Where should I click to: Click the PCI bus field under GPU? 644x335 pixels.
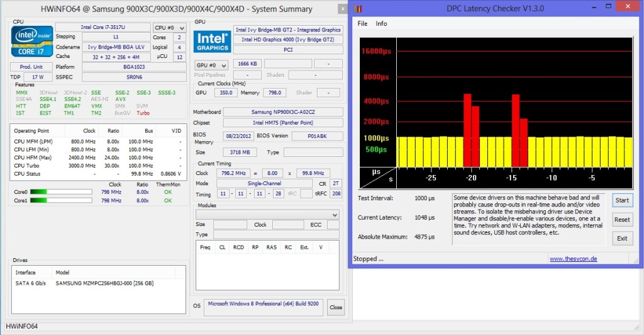point(288,49)
